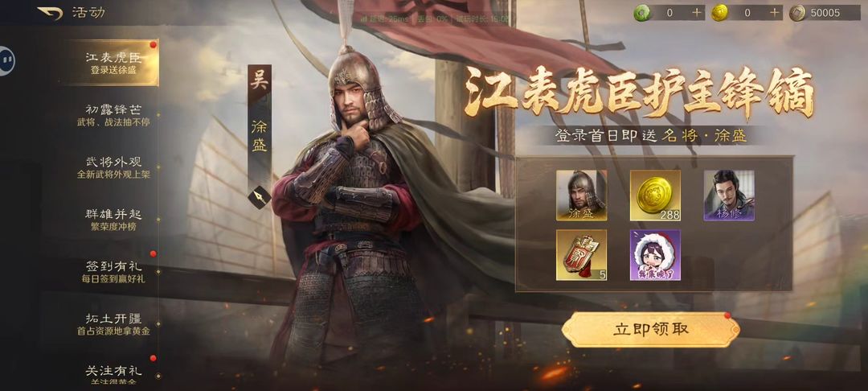
Task: Open the 武将外观 activity tab
Action: pos(113,167)
